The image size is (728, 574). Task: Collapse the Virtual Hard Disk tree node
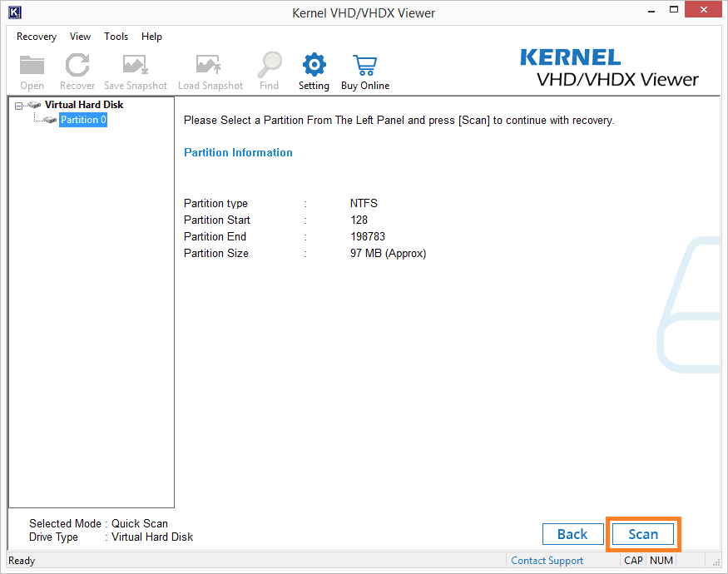click(x=19, y=106)
